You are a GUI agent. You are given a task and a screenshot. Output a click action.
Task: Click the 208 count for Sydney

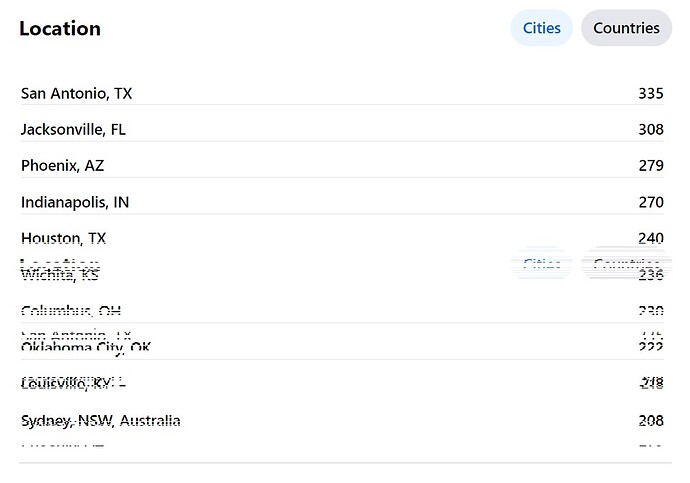coord(651,421)
